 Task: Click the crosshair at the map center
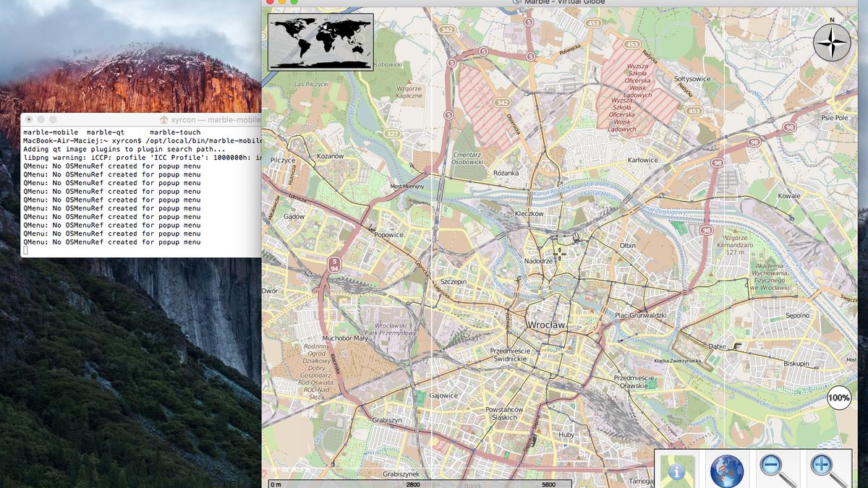(x=558, y=254)
